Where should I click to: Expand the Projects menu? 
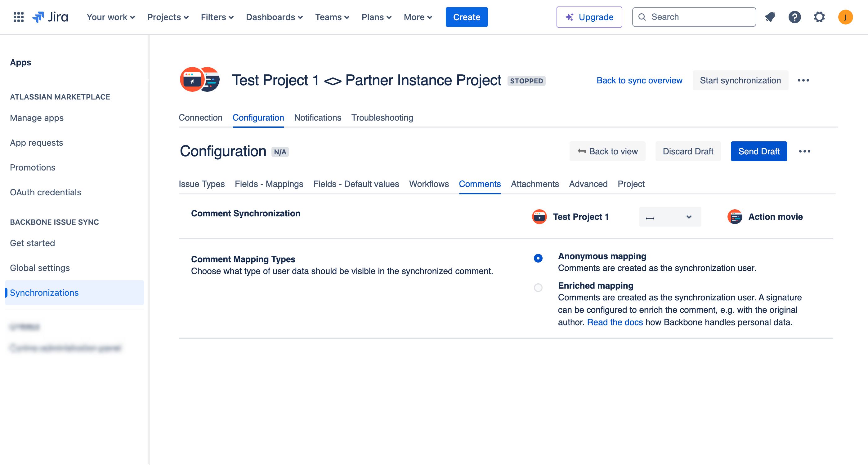click(x=168, y=17)
